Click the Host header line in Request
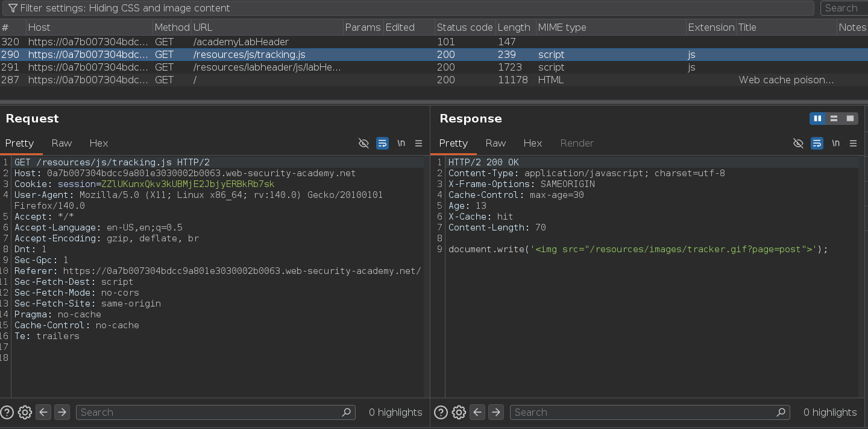 point(185,173)
